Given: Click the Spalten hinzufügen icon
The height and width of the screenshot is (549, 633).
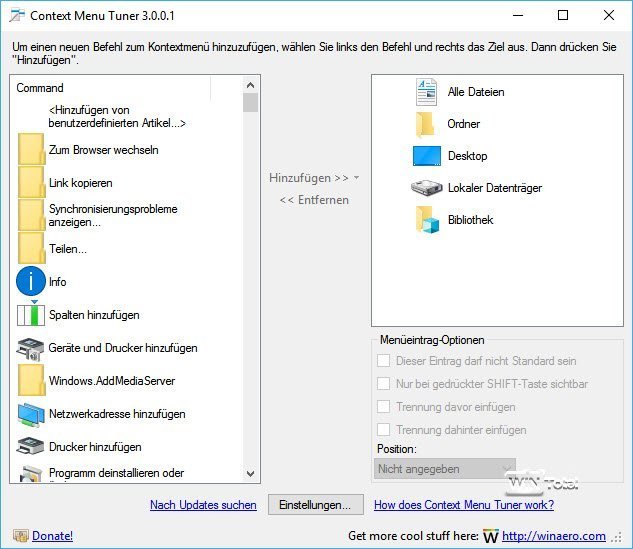Looking at the screenshot, I should click(x=31, y=315).
